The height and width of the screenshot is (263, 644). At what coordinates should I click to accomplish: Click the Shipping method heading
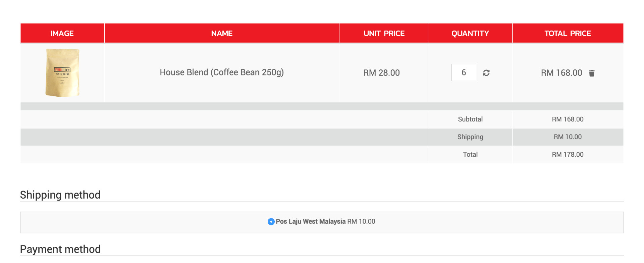pyautogui.click(x=60, y=195)
